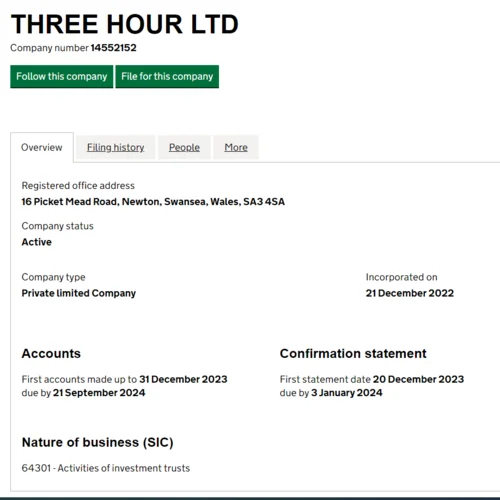
Task: Click the accounts made up to 31 December 2023 date
Action: (x=183, y=379)
